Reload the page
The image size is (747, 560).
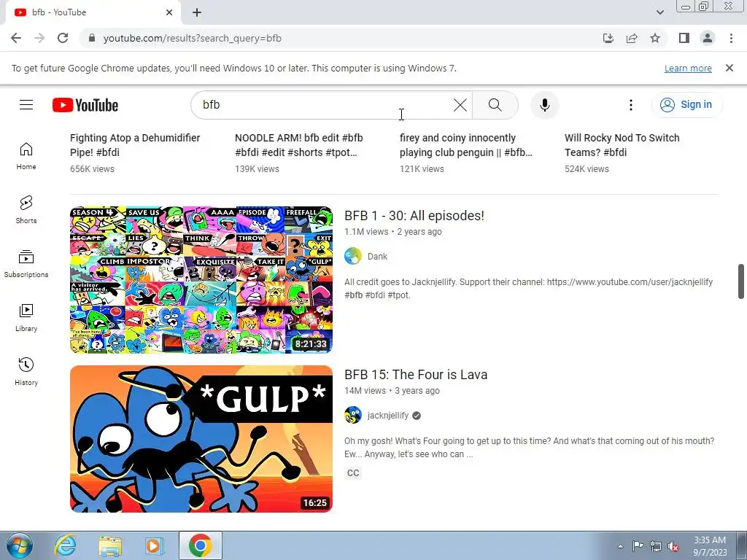[63, 38]
